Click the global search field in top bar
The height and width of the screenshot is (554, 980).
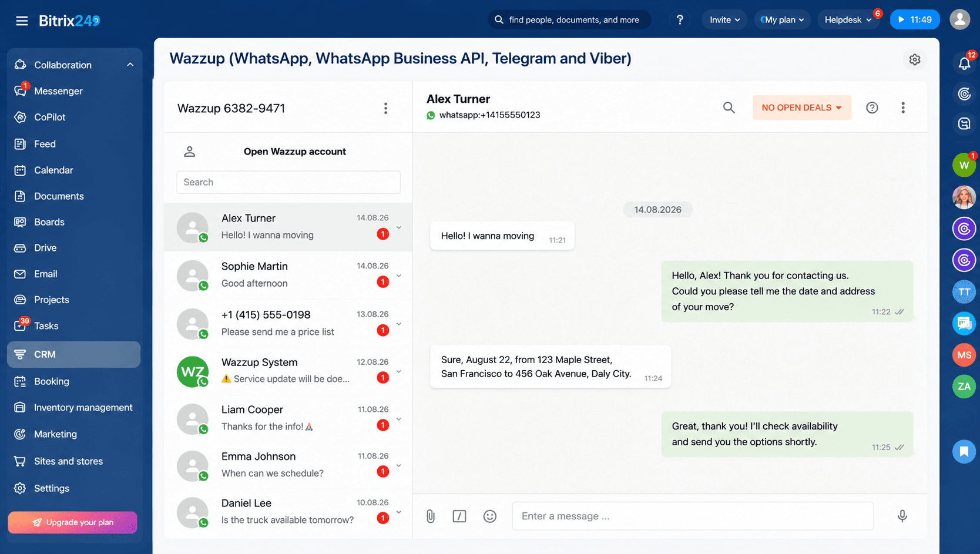569,19
